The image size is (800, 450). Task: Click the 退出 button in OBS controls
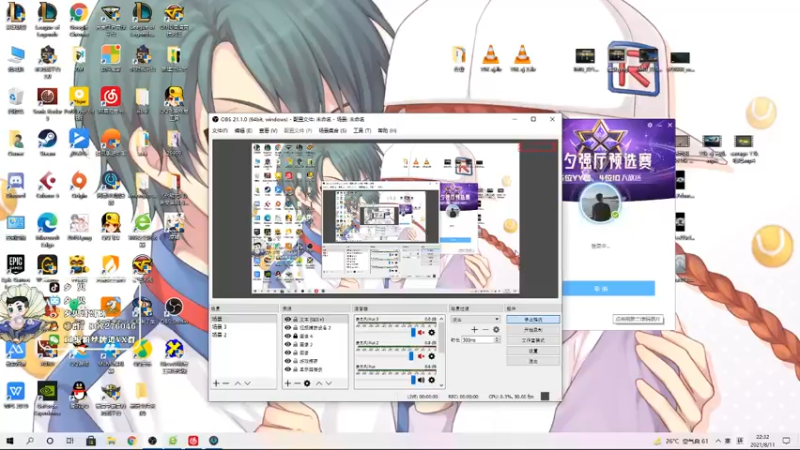(x=533, y=361)
